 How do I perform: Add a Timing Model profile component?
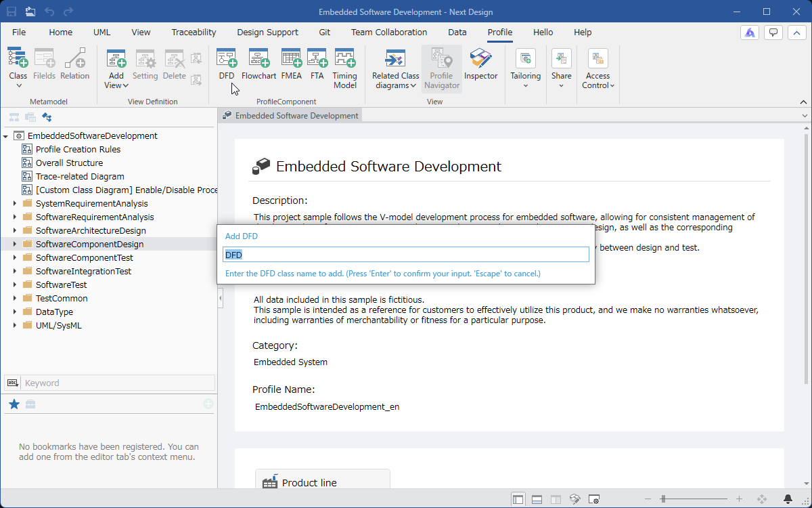point(344,69)
